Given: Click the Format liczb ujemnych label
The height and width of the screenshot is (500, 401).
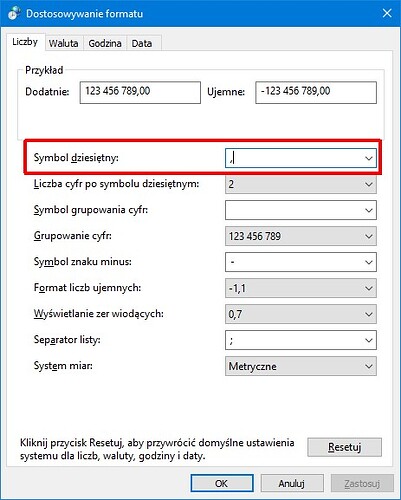Looking at the screenshot, I should (87, 288).
